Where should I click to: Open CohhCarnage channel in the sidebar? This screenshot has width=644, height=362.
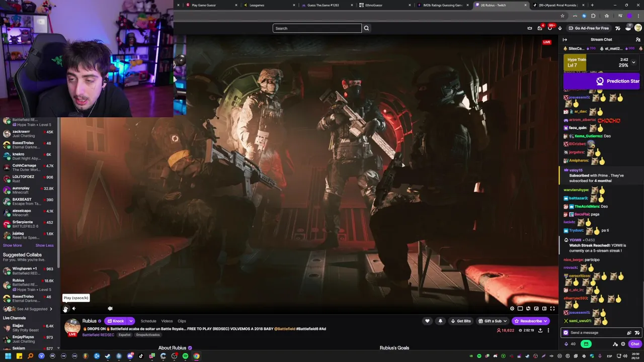(x=28, y=167)
